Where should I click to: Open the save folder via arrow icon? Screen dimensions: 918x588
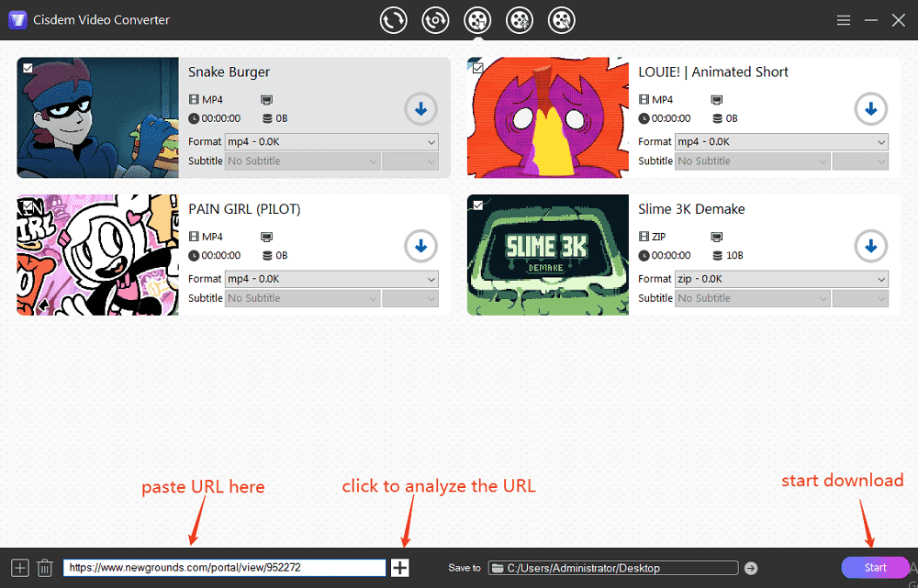coord(751,568)
